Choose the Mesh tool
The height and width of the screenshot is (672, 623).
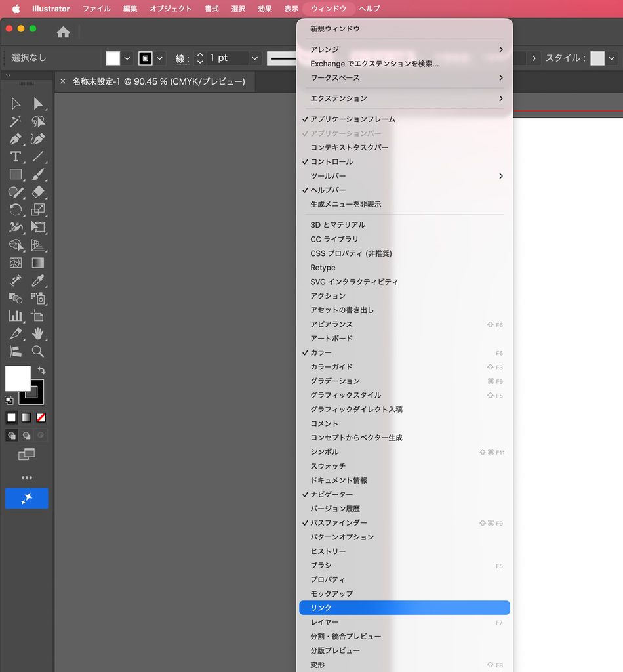pos(16,262)
